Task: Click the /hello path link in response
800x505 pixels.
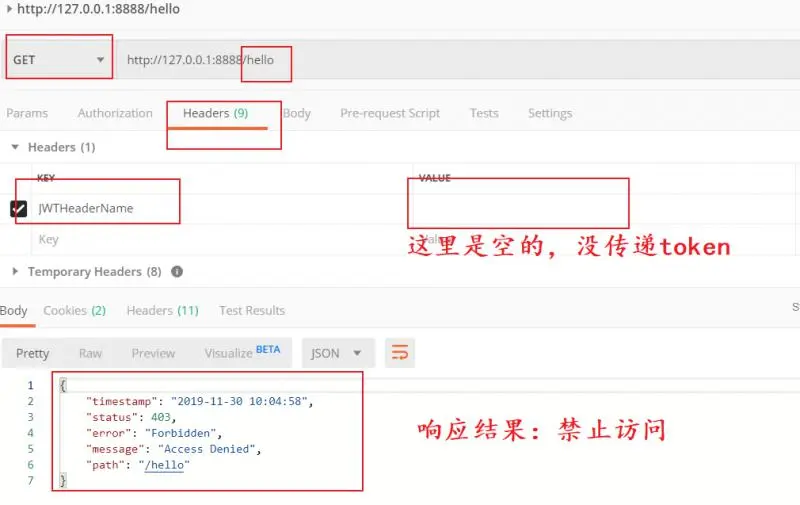Action: [x=164, y=465]
